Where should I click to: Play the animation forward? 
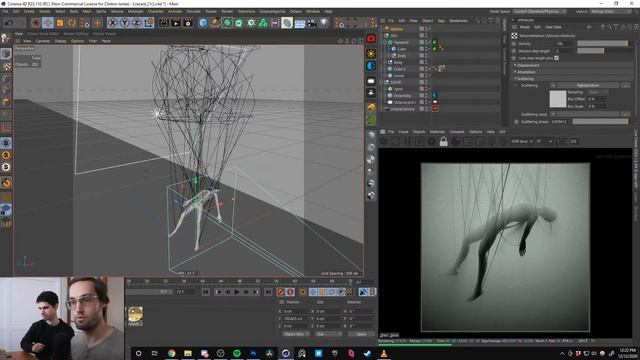[237, 292]
